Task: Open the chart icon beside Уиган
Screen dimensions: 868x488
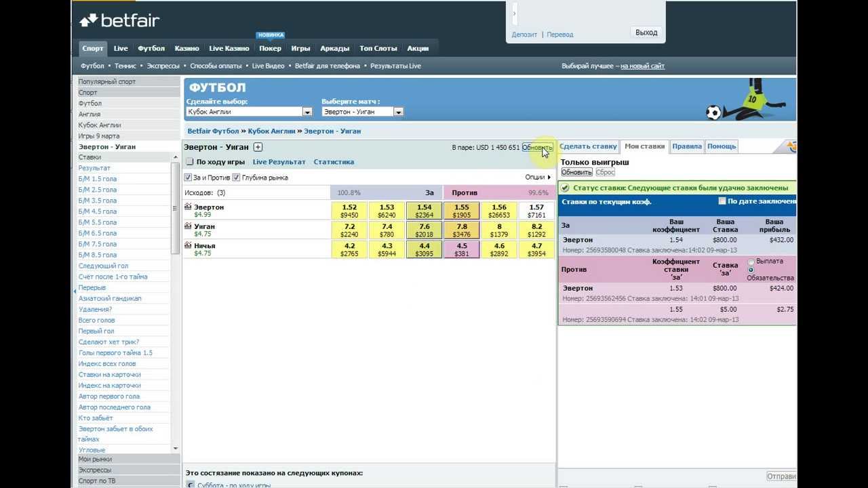Action: (189, 226)
